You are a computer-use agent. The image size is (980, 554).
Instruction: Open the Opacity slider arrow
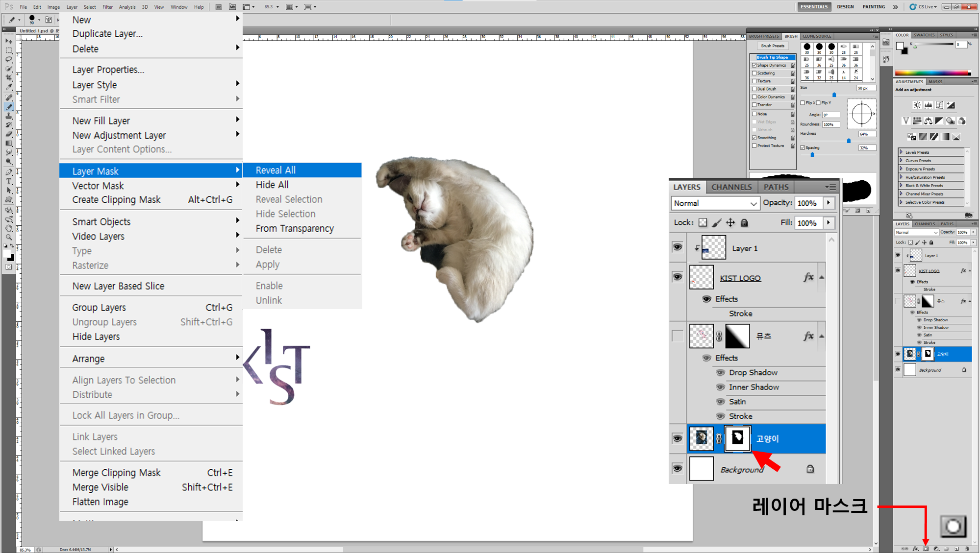829,203
